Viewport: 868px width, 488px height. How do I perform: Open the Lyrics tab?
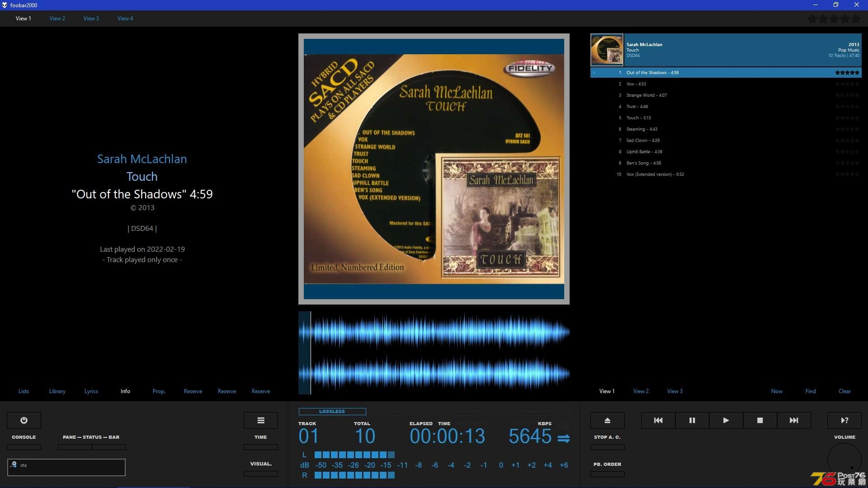click(x=91, y=391)
